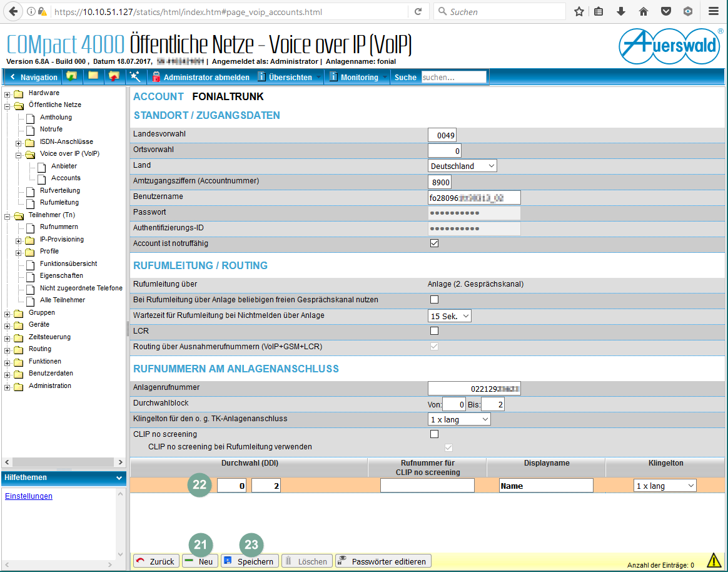Open the browser hamburger menu

[x=713, y=12]
